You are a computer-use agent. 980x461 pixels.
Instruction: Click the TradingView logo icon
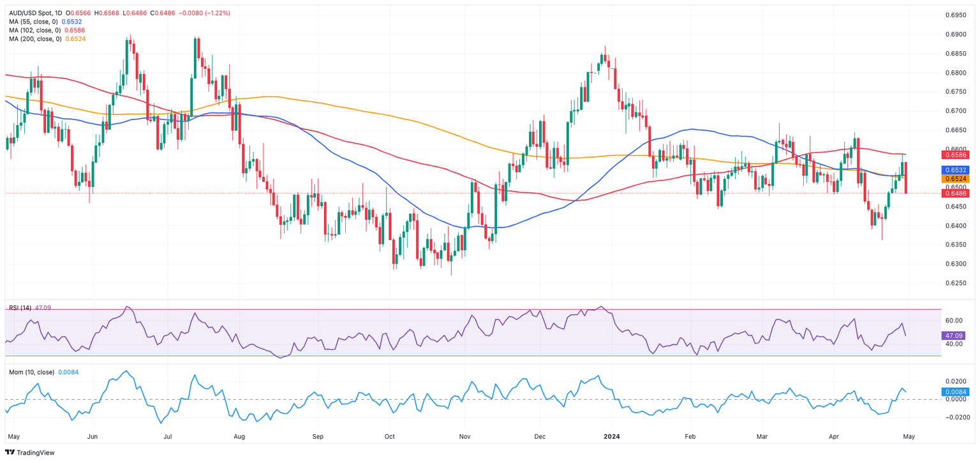[x=10, y=453]
